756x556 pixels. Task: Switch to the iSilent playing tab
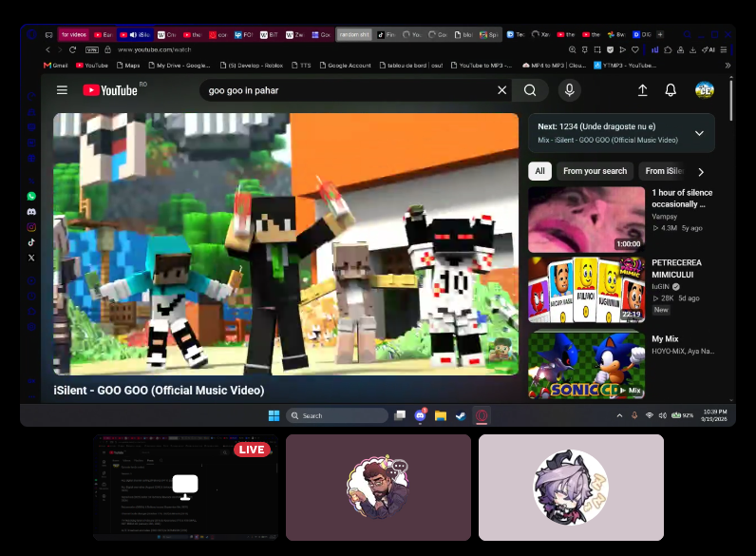coord(135,35)
